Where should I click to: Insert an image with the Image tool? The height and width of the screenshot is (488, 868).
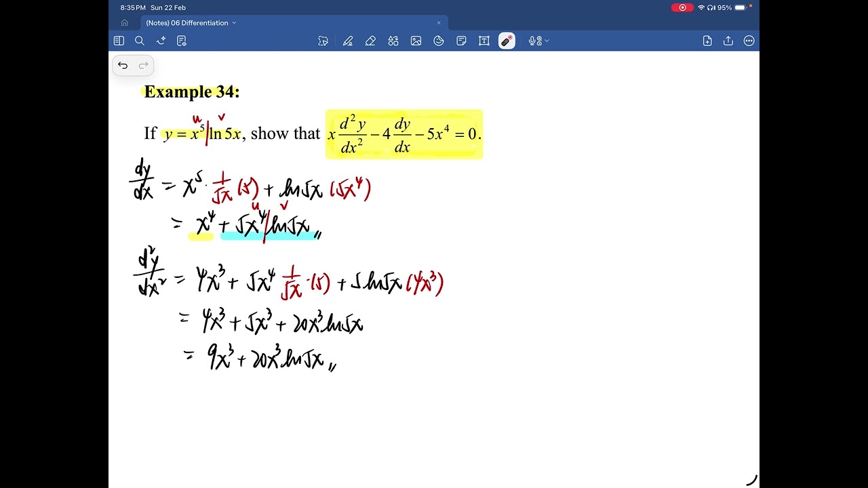416,41
